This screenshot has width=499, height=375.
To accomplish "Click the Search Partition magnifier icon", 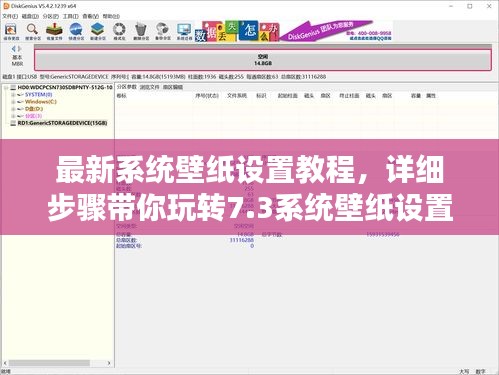I will tap(33, 32).
